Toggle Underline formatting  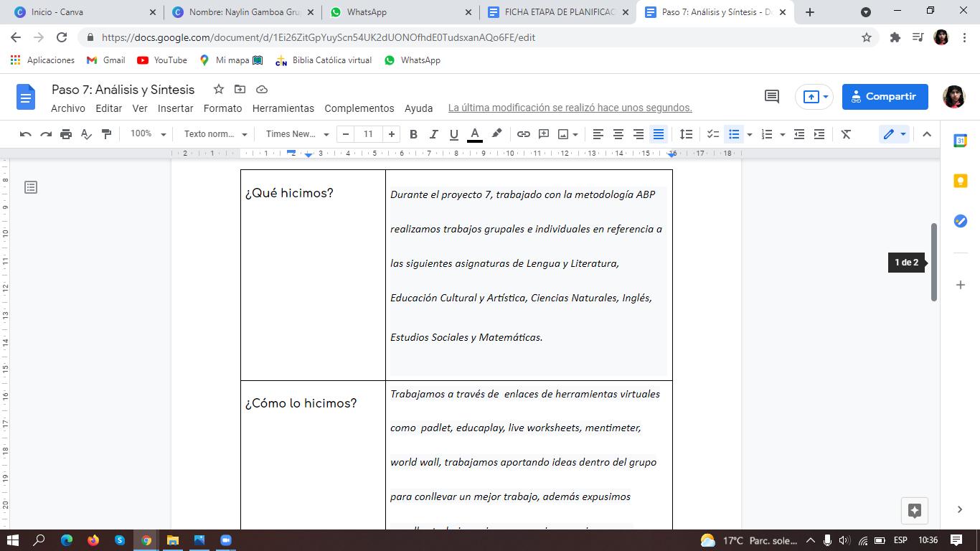tap(453, 134)
